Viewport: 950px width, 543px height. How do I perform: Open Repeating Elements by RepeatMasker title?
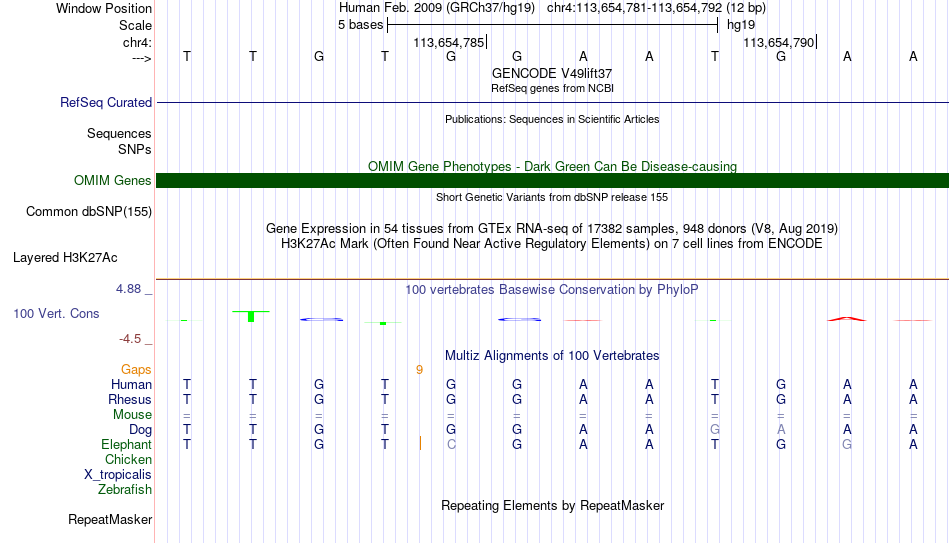pyautogui.click(x=552, y=505)
